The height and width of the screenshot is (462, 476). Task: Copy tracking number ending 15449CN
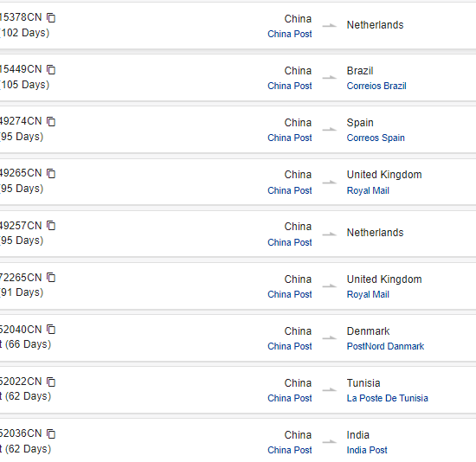tap(51, 70)
